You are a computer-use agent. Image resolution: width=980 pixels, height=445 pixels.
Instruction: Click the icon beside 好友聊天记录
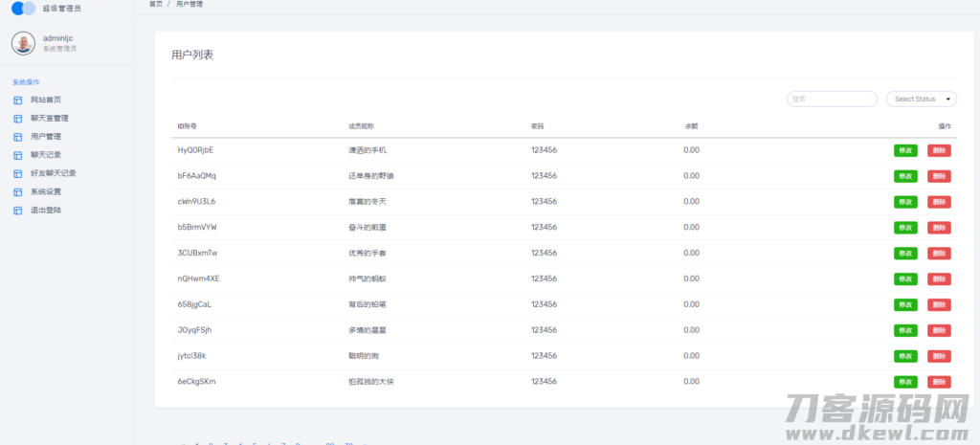click(x=17, y=173)
